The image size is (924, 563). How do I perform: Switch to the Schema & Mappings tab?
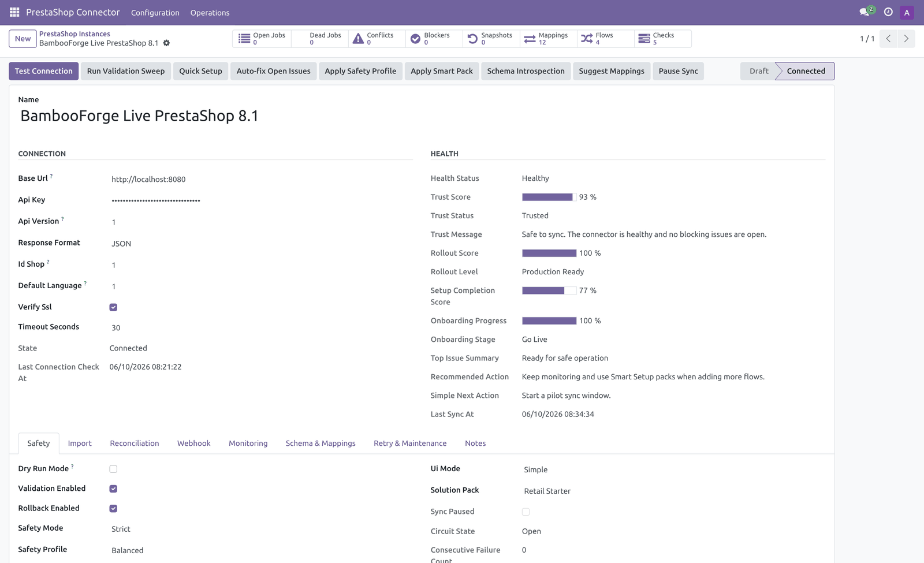pos(321,443)
